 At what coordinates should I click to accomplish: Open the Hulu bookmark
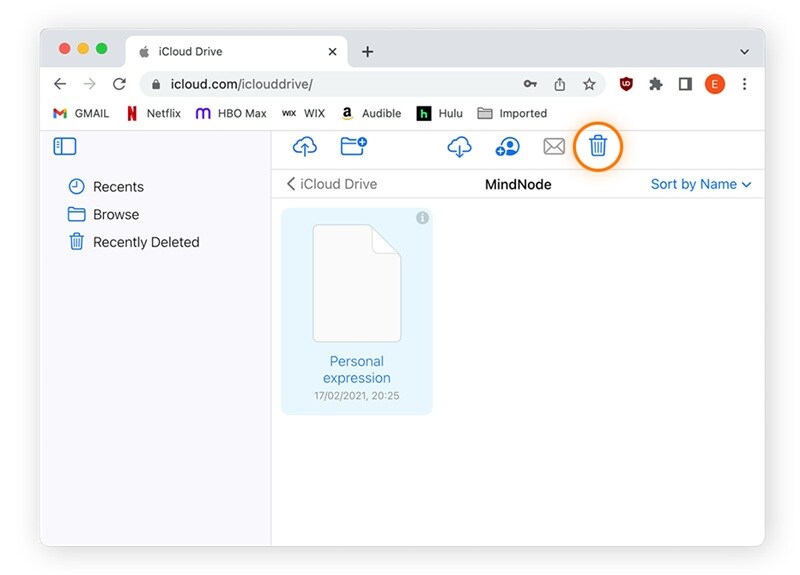tap(439, 113)
